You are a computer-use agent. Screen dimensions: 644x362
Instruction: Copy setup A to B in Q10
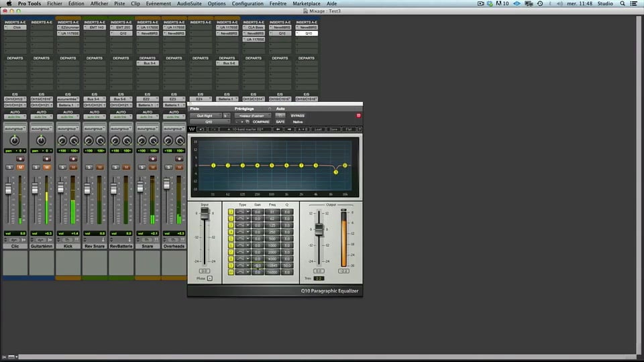coord(303,129)
